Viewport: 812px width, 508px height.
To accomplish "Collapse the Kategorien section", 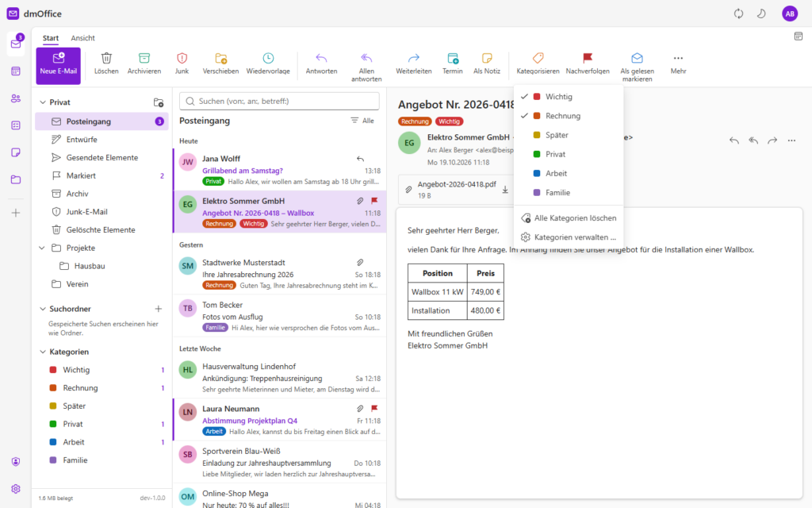I will click(x=43, y=352).
